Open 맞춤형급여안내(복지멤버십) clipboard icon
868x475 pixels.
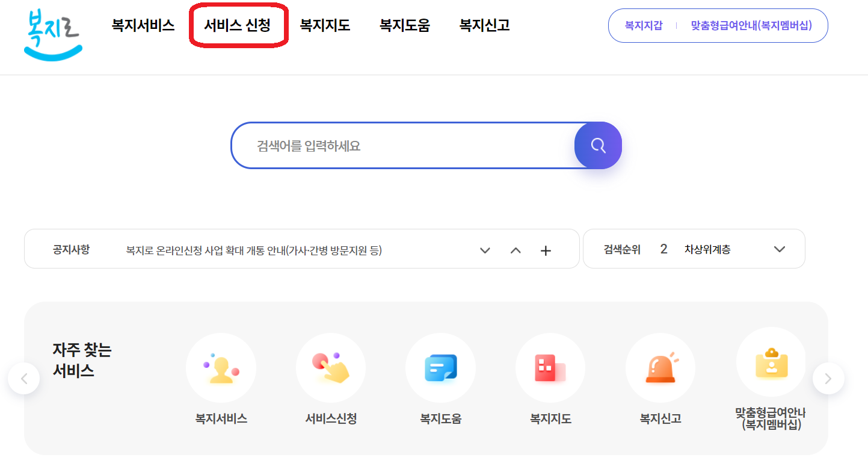tap(771, 361)
